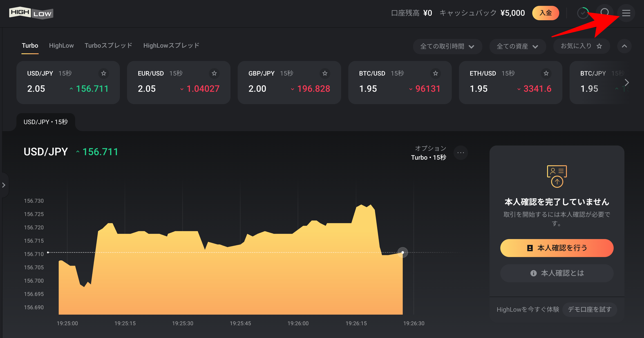Click the circular progress check icon

tap(583, 13)
